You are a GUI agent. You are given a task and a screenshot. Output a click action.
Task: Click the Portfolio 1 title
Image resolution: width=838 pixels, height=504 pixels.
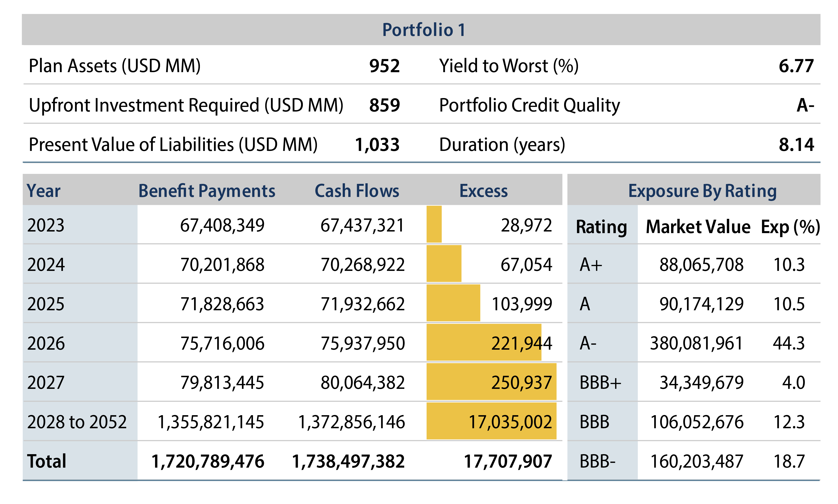[x=423, y=30]
